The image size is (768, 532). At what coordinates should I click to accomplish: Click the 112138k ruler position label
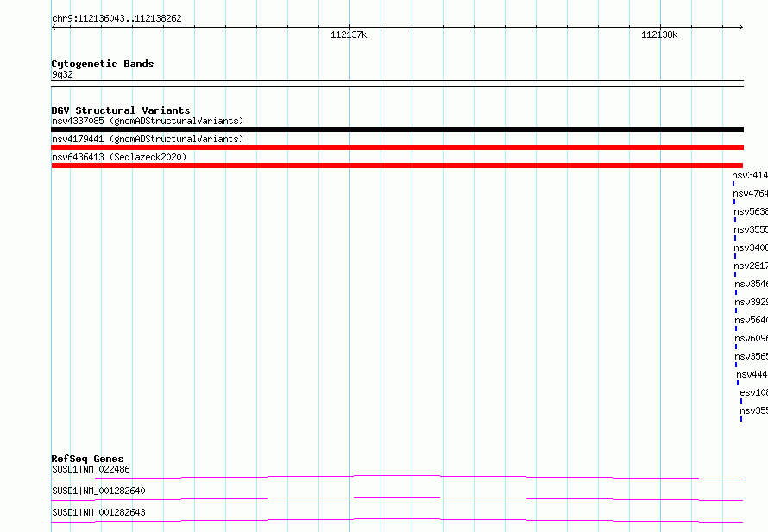tap(659, 34)
